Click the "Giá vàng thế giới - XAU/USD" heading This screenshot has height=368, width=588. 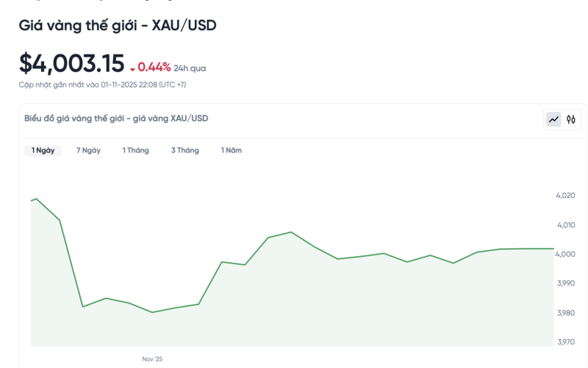[118, 26]
